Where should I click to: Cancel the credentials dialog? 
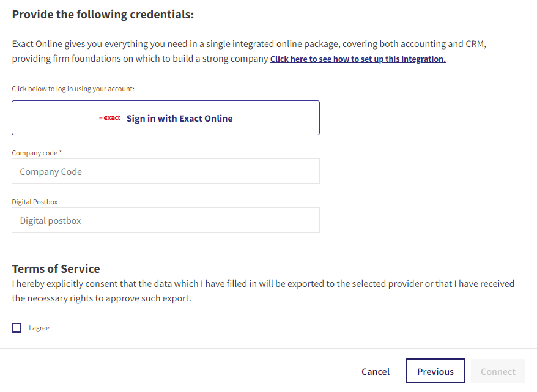click(x=376, y=371)
